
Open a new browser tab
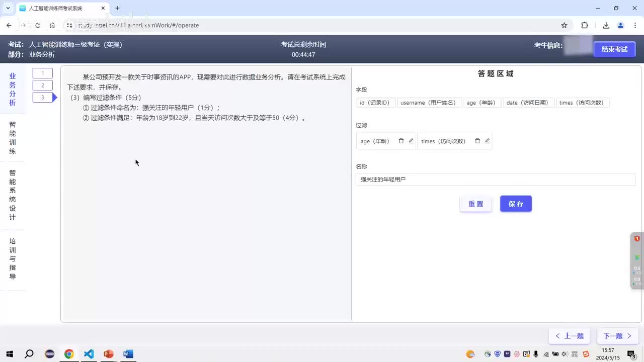tap(117, 8)
